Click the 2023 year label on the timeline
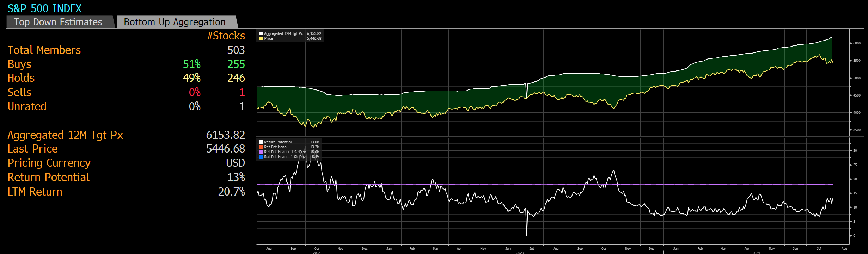Screen dimensions: 868x254 coord(520,252)
